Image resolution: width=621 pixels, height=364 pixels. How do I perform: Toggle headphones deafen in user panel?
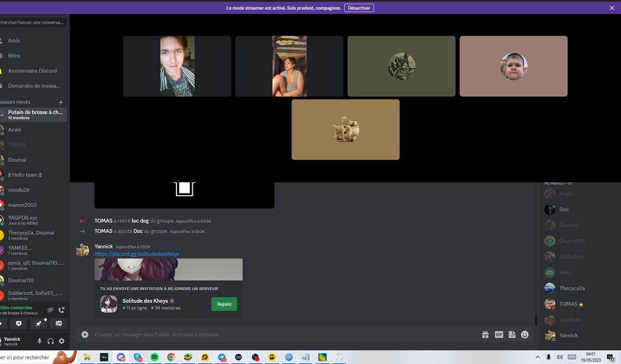pyautogui.click(x=50, y=341)
